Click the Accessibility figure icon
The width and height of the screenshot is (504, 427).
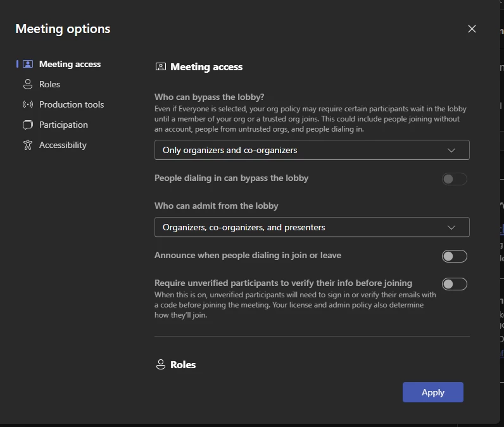tap(27, 145)
